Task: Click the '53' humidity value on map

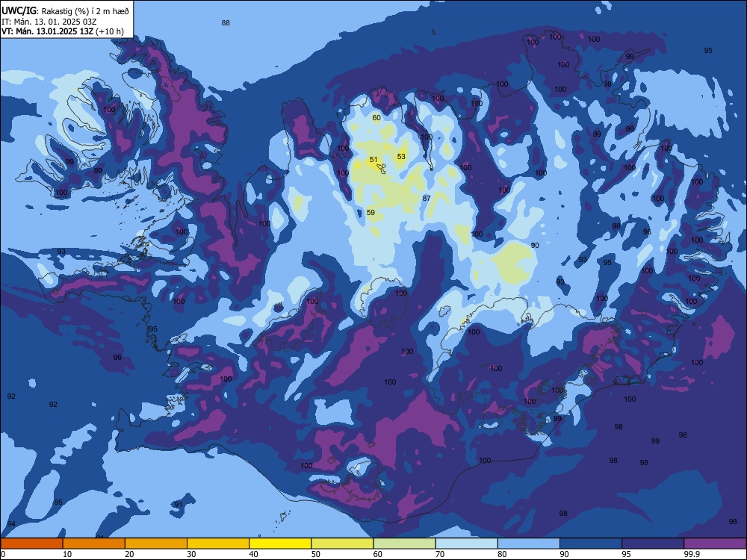Action: point(401,156)
